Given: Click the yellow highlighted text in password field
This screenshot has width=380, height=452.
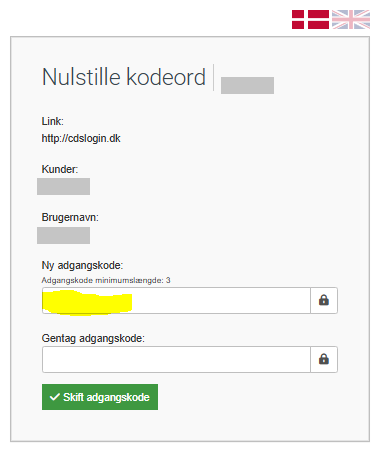Looking at the screenshot, I should pyautogui.click(x=87, y=303).
